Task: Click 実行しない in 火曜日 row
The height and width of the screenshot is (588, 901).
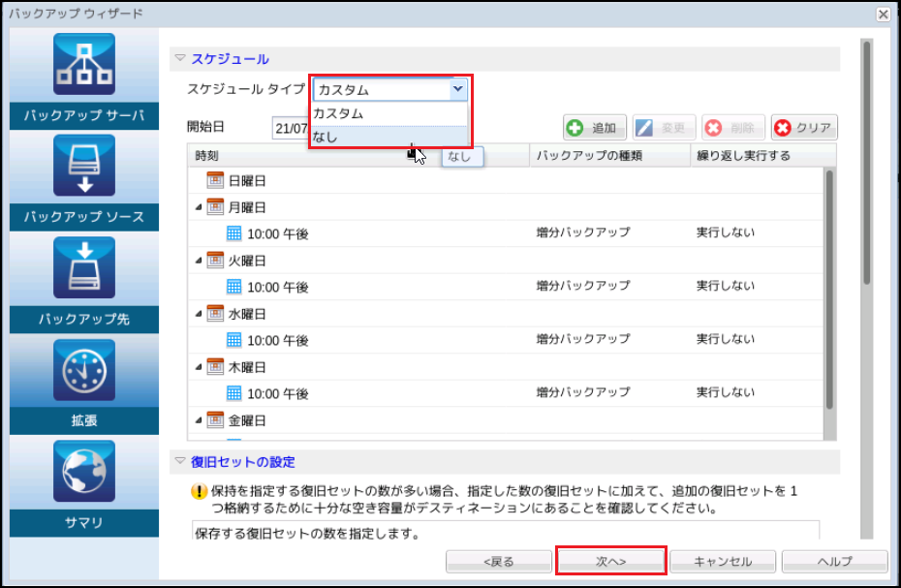Action: click(726, 286)
